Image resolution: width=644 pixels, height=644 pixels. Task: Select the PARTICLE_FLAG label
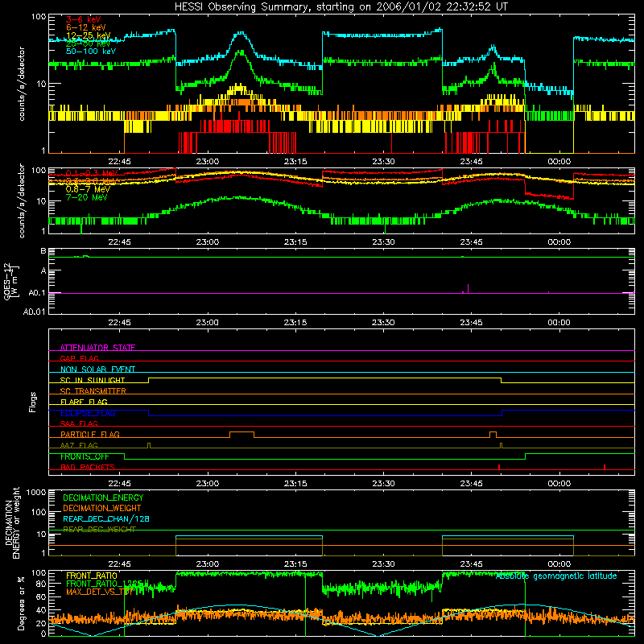pos(90,434)
